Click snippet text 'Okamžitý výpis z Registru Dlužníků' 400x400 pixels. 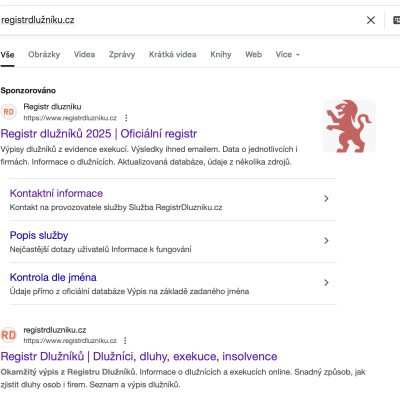tap(68, 372)
